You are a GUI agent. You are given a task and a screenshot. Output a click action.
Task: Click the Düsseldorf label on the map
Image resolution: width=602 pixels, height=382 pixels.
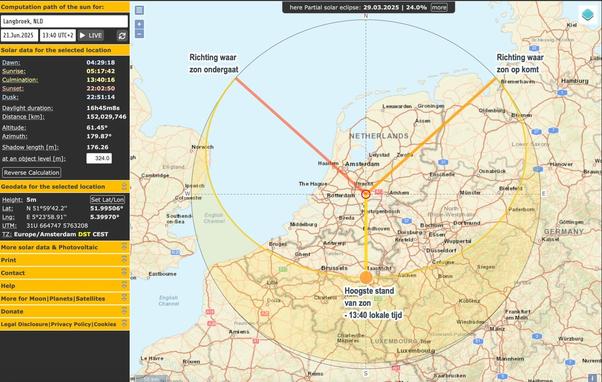pyautogui.click(x=441, y=250)
